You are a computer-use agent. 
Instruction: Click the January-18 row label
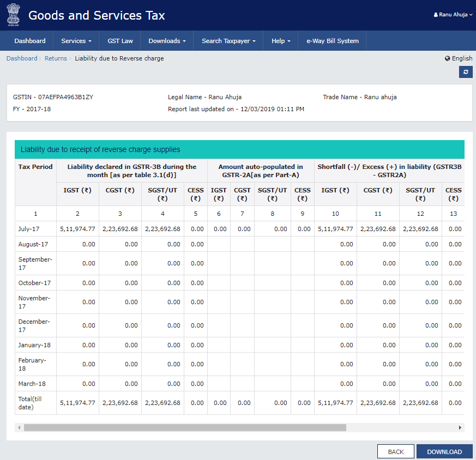tap(34, 345)
